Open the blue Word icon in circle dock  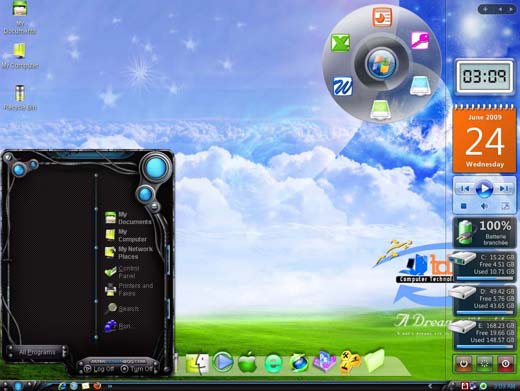[x=342, y=86]
